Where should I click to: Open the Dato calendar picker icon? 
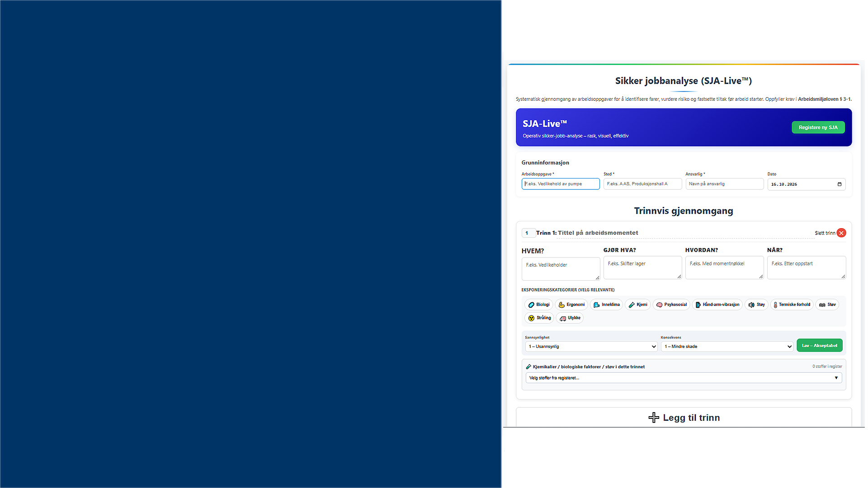tap(840, 184)
